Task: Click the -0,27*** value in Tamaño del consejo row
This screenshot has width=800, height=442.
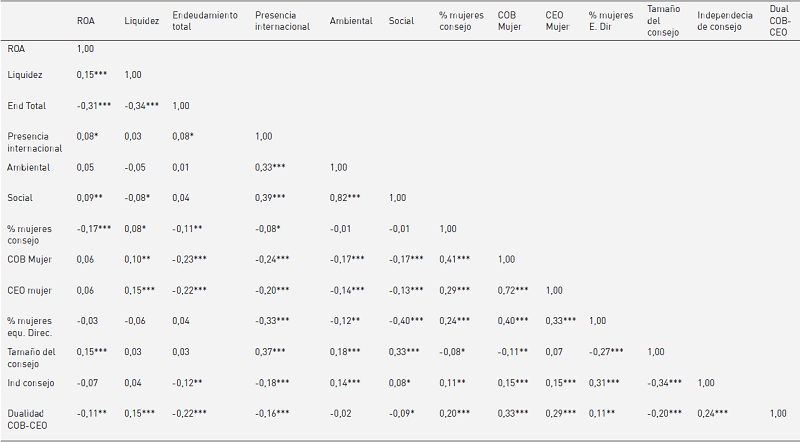Action: pos(606,351)
